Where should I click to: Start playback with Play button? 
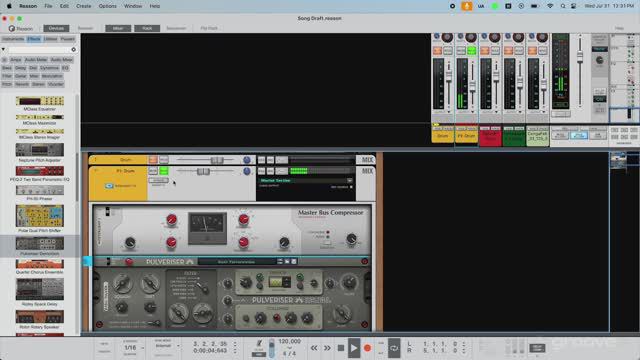[x=354, y=348]
